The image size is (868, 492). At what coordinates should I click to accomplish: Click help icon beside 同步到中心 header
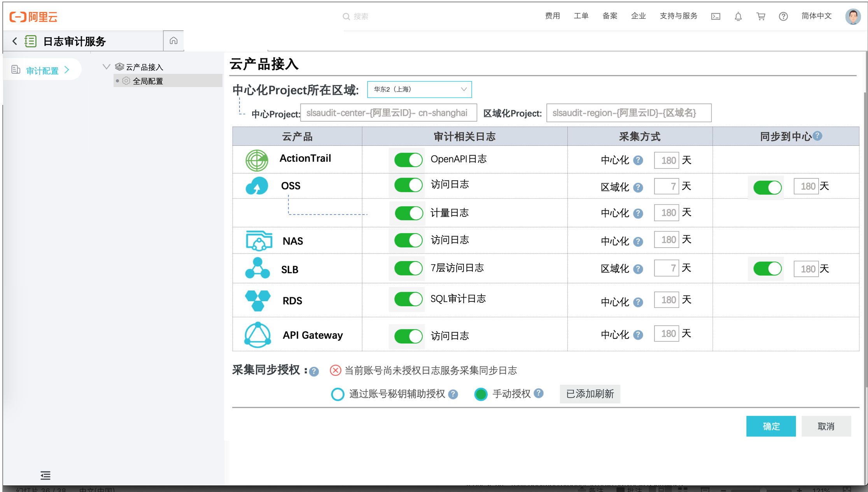(x=817, y=136)
